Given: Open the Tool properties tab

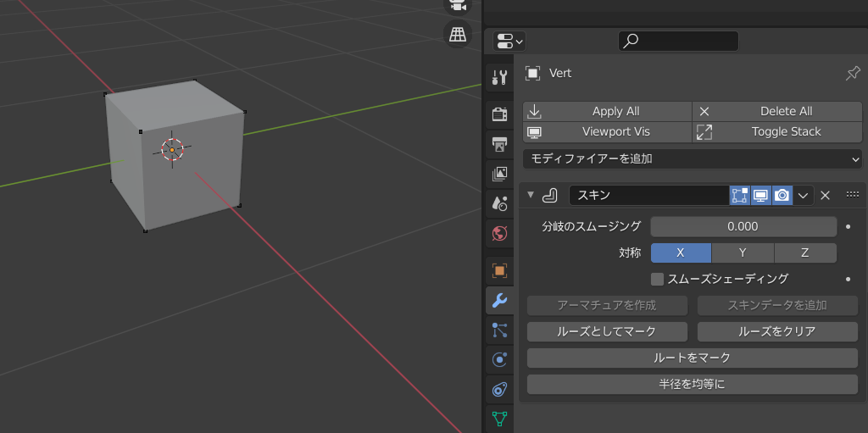Looking at the screenshot, I should point(499,77).
